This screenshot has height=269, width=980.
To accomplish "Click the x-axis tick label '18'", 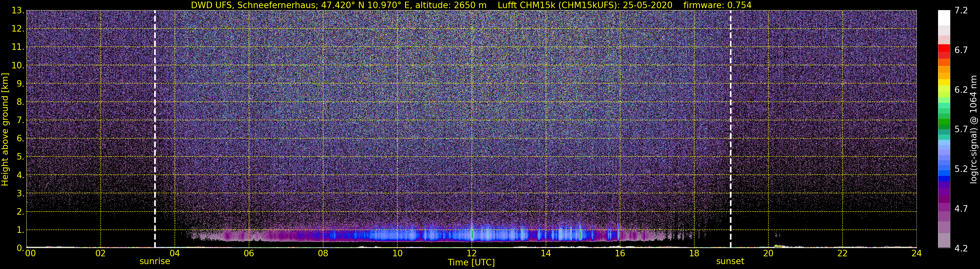I will [694, 254].
